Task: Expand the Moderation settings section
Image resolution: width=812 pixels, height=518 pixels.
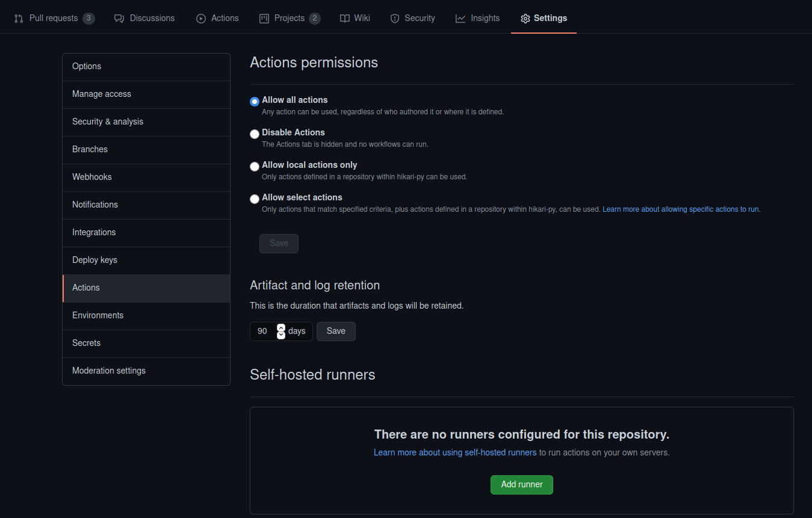Action: pyautogui.click(x=108, y=371)
